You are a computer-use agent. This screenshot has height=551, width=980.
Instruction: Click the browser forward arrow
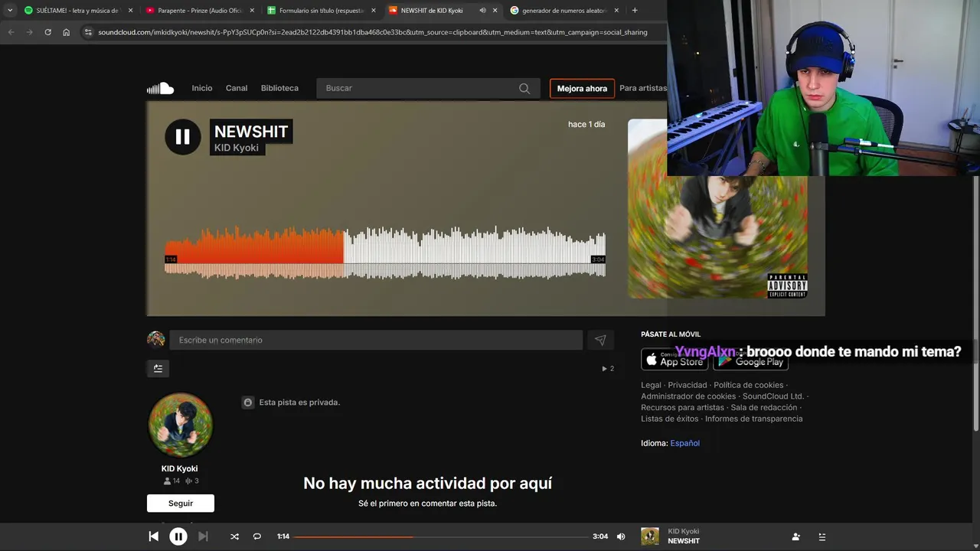click(x=29, y=32)
